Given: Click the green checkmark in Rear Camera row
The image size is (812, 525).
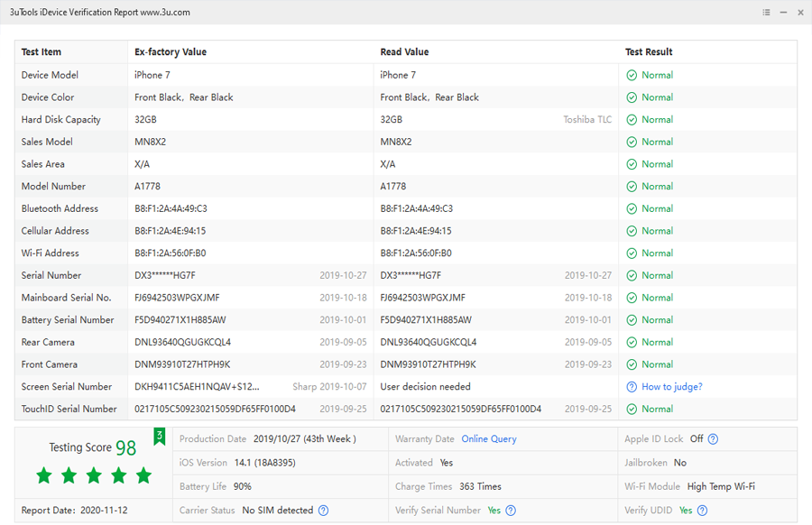Looking at the screenshot, I should [632, 342].
